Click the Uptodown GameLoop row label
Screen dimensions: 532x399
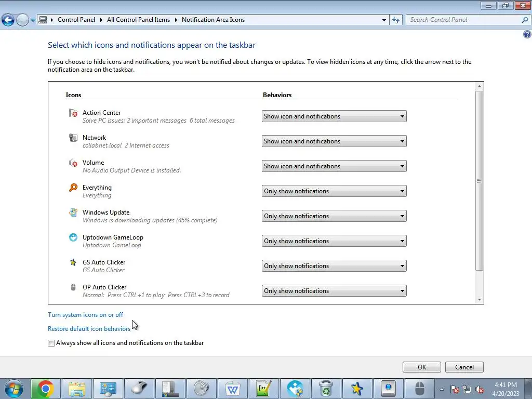pyautogui.click(x=113, y=237)
